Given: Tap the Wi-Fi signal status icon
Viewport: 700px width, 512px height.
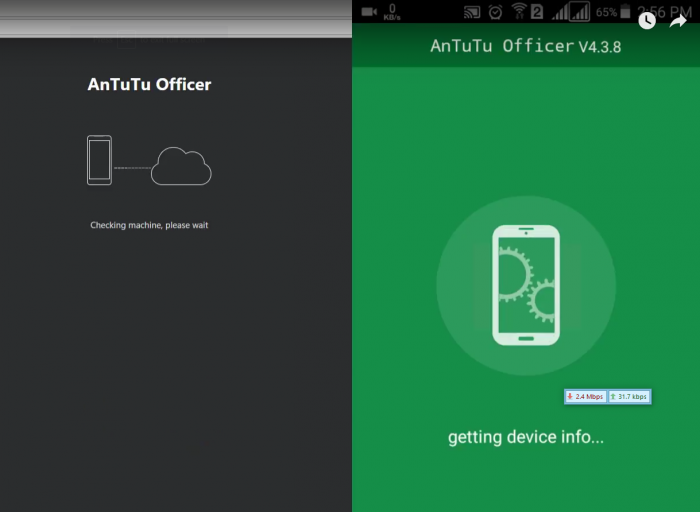Looking at the screenshot, I should [x=519, y=11].
